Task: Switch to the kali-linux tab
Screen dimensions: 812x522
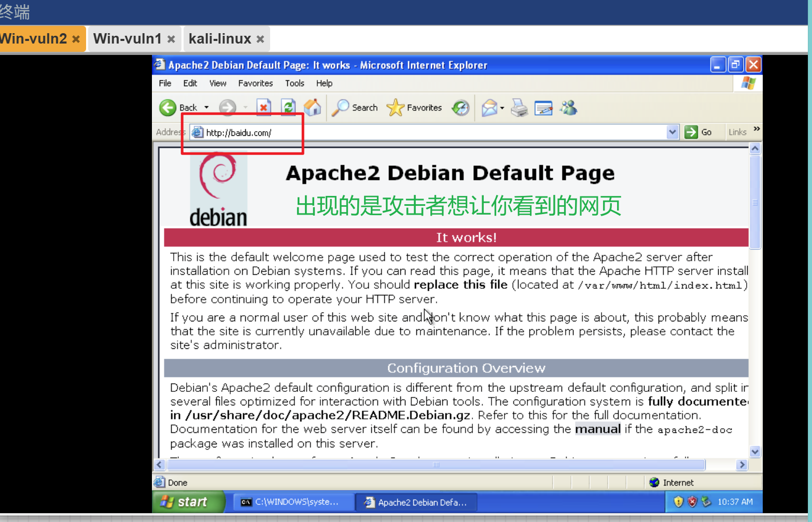Action: (x=220, y=38)
